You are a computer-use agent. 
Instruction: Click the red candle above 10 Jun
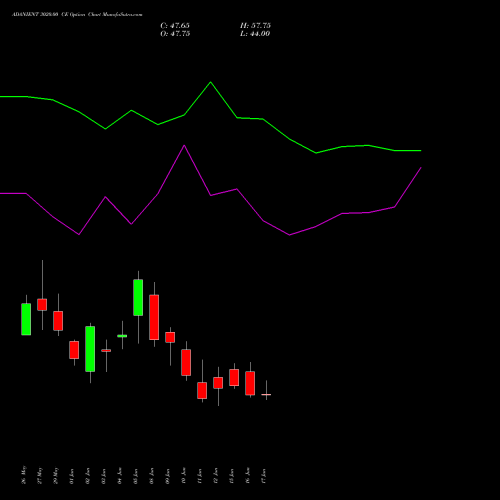click(186, 362)
